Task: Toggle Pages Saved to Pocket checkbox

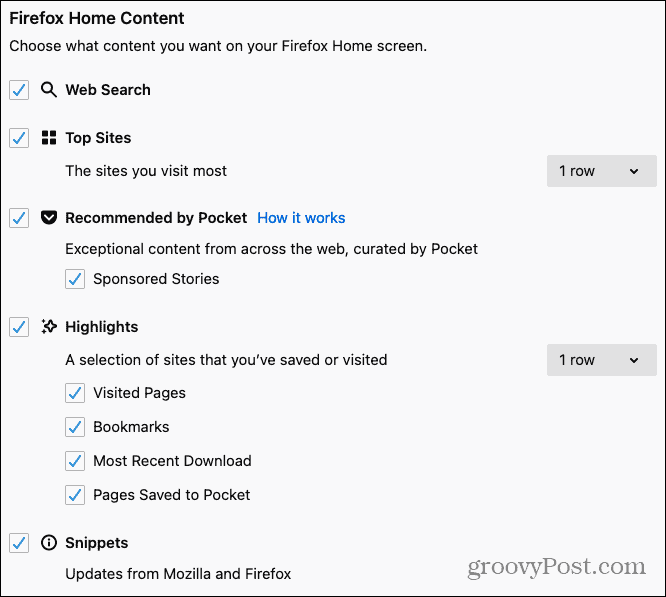Action: tap(75, 495)
